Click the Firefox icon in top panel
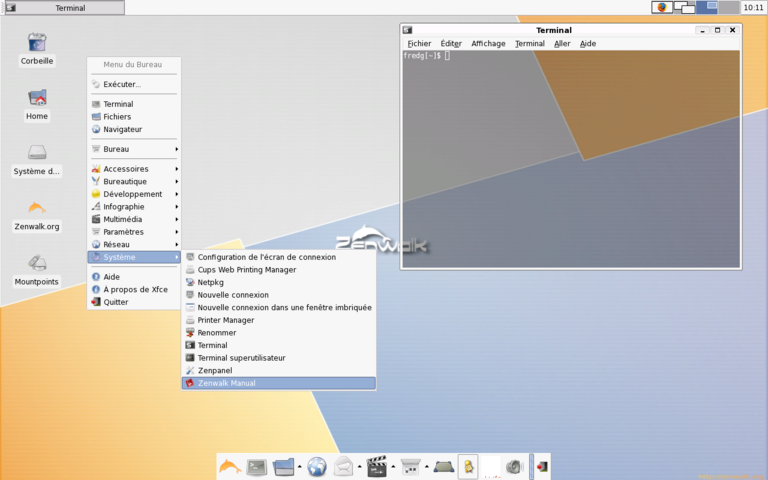 pos(662,7)
